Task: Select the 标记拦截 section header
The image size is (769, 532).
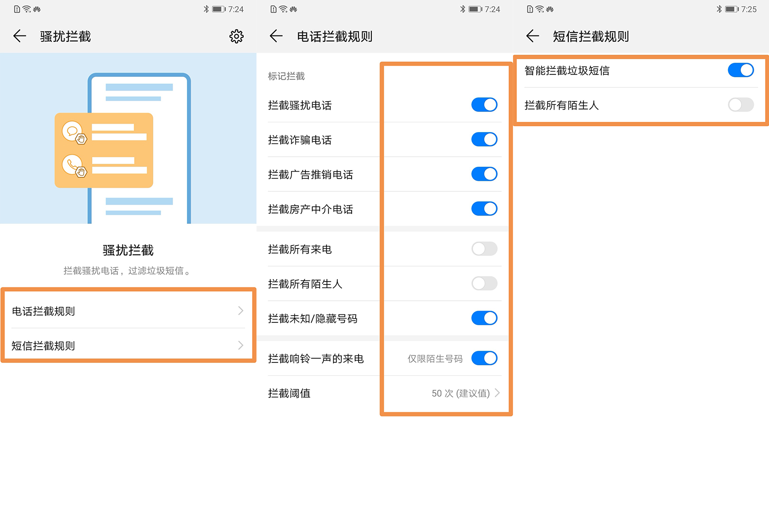Action: (287, 76)
